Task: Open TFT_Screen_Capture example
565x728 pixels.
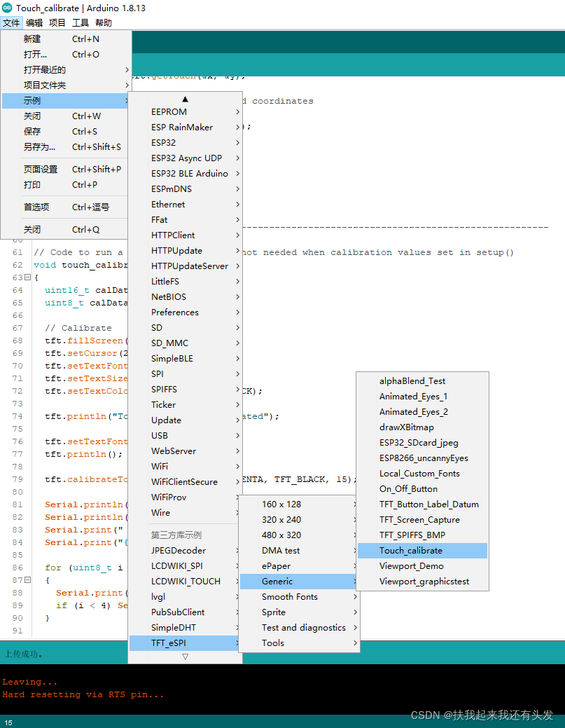Action: click(x=423, y=519)
